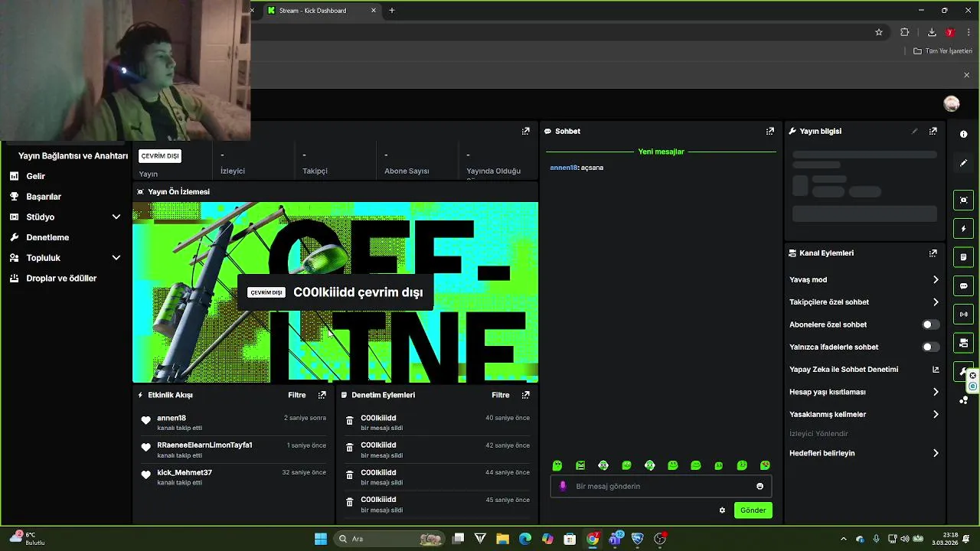Screen dimensions: 980x551
Task: Open Tüm Yer İşaretleri bookmarks folder
Action: coord(942,51)
